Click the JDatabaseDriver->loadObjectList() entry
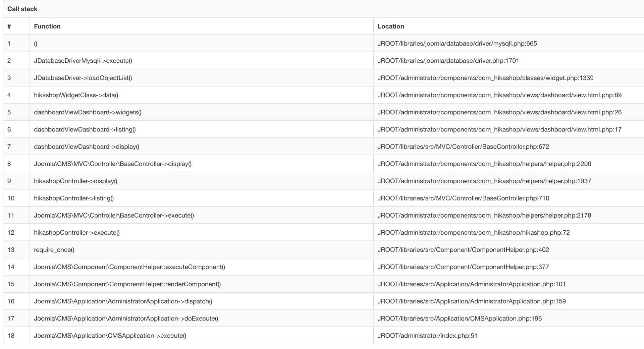This screenshot has width=644, height=349. (83, 78)
